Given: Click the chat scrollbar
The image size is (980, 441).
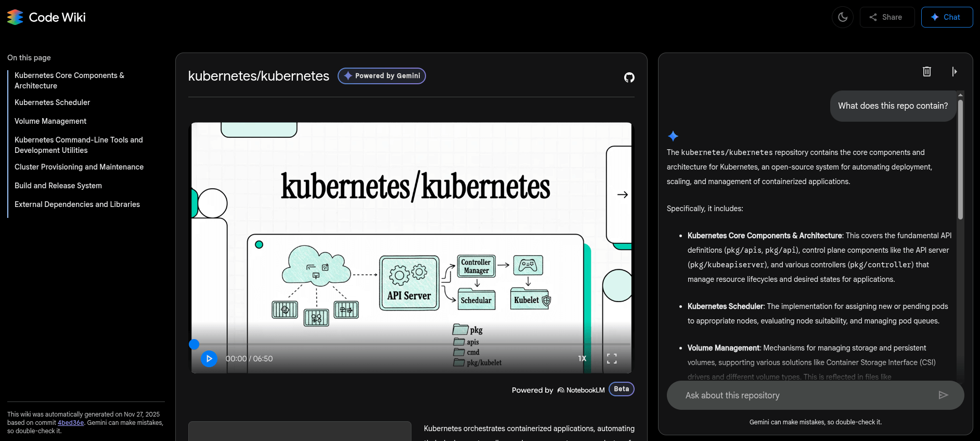Looking at the screenshot, I should (960, 159).
